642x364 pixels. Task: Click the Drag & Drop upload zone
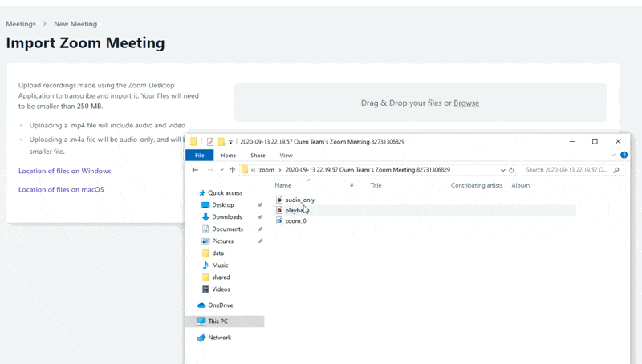click(x=421, y=103)
